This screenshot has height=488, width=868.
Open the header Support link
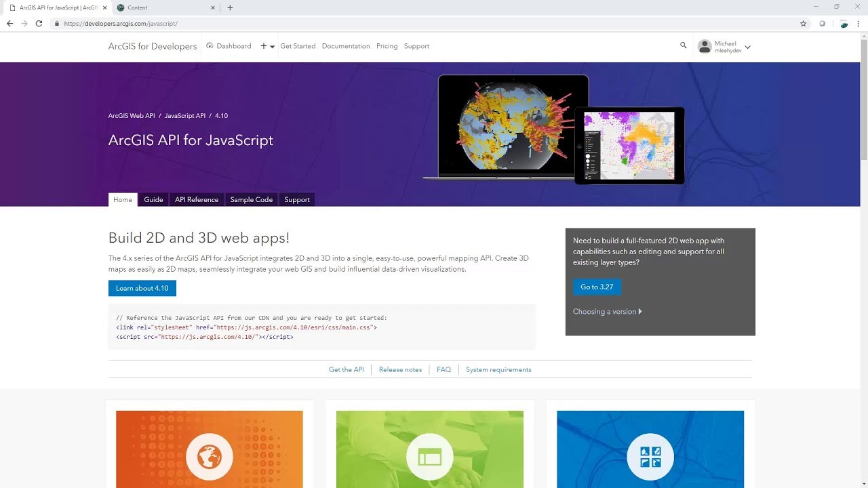[416, 46]
